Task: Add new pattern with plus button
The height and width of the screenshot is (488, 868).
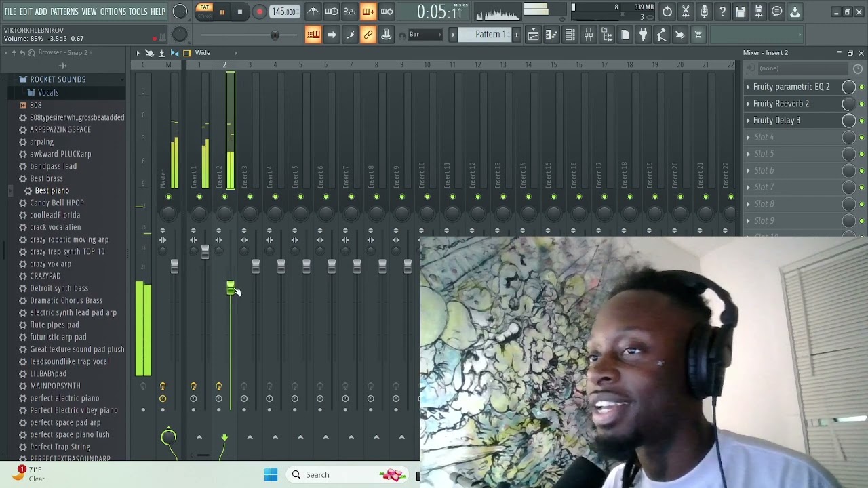Action: [x=516, y=35]
